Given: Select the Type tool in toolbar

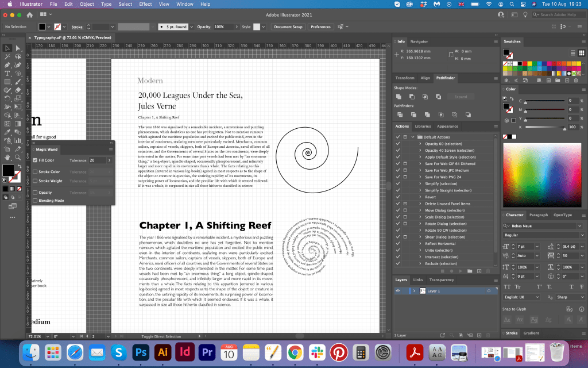Looking at the screenshot, I should pos(7,74).
